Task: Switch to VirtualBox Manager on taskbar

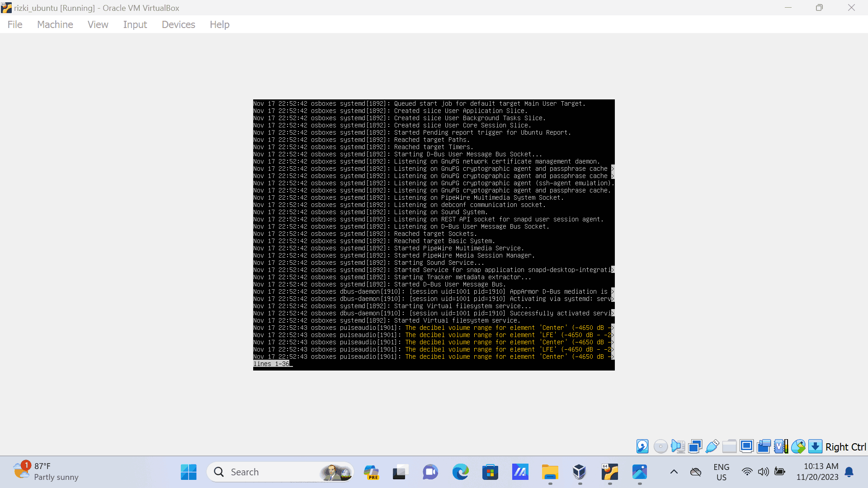Action: click(x=580, y=472)
